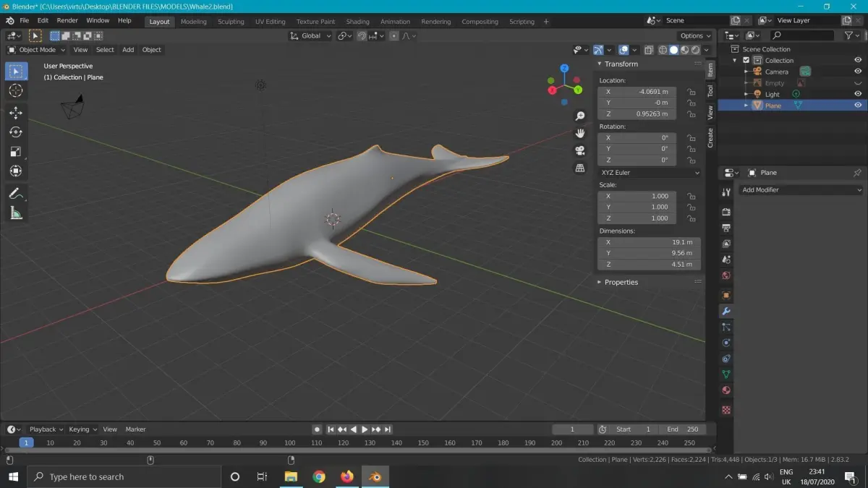Open the Object properties orange square icon
The height and width of the screenshot is (488, 868).
[726, 295]
